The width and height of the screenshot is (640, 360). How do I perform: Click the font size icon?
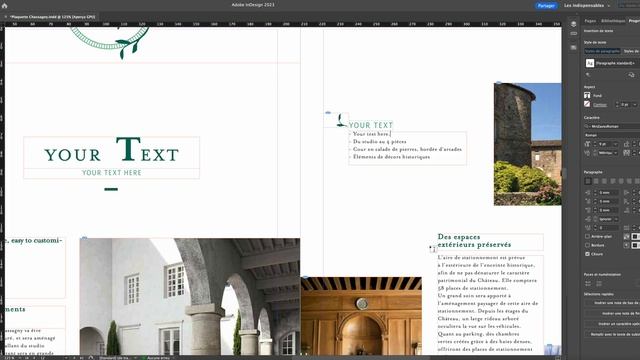[x=587, y=144]
